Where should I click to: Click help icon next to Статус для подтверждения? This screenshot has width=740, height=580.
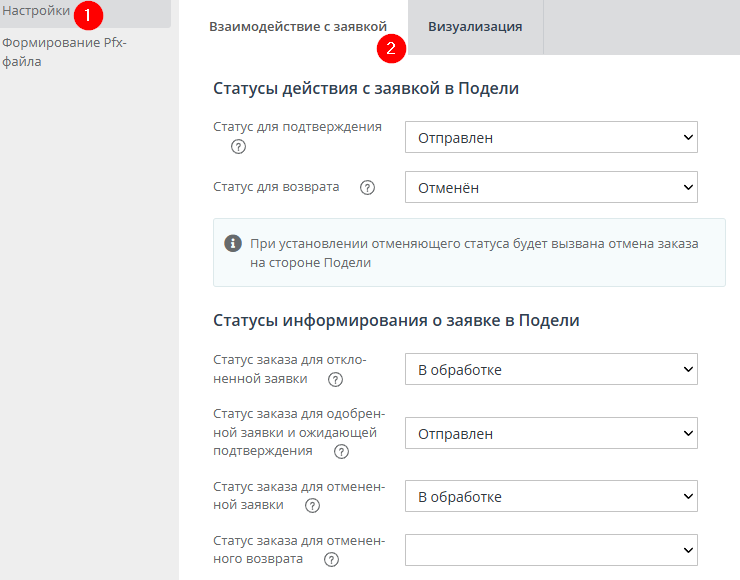[x=238, y=146]
